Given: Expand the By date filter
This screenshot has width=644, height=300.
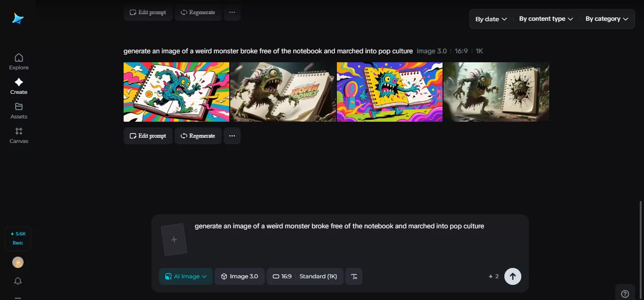Looking at the screenshot, I should [x=491, y=19].
